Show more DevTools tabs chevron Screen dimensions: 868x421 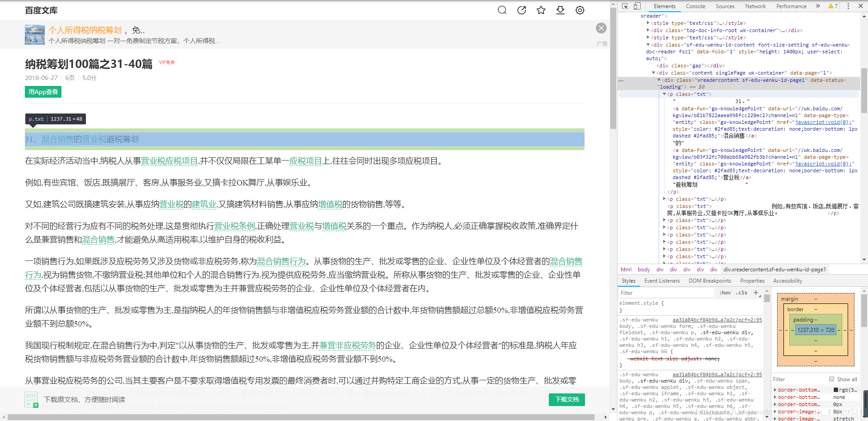(x=818, y=6)
